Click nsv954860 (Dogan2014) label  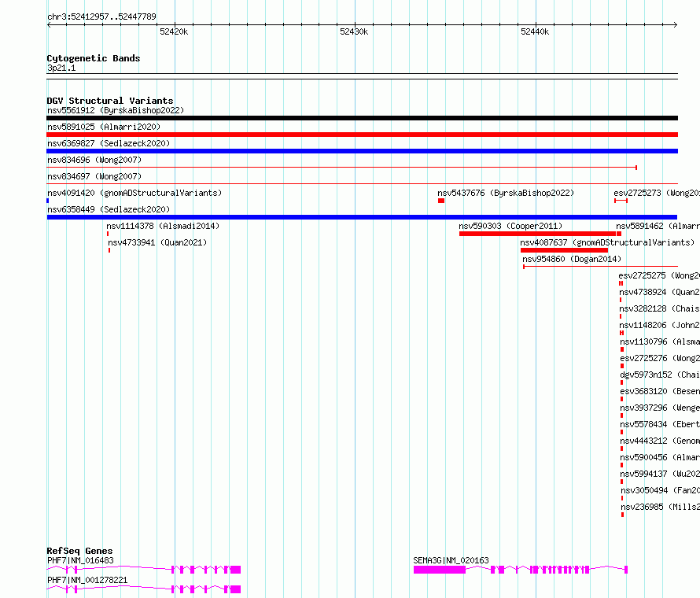click(x=572, y=259)
